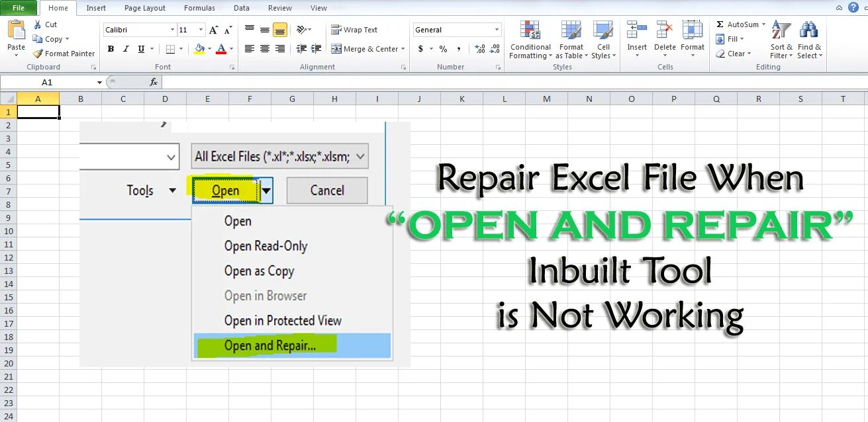
Task: Toggle Align Text Left
Action: point(250,49)
